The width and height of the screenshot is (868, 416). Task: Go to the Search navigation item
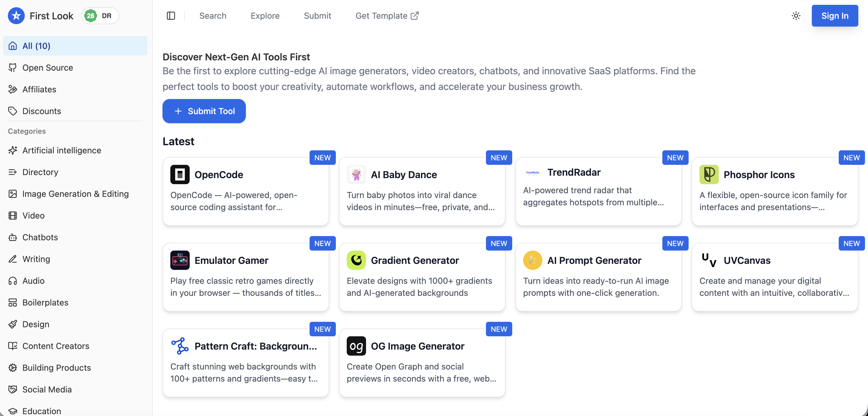pos(213,16)
